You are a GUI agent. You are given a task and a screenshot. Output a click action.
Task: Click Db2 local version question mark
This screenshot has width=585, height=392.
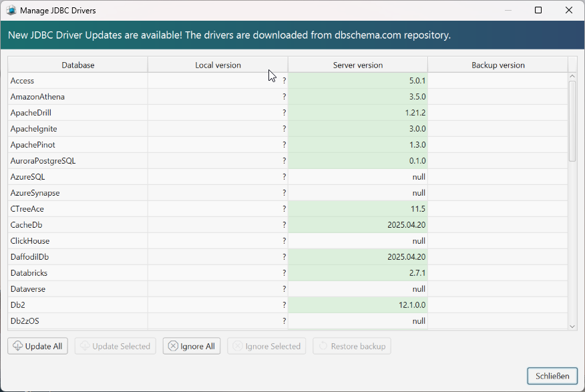(x=284, y=305)
